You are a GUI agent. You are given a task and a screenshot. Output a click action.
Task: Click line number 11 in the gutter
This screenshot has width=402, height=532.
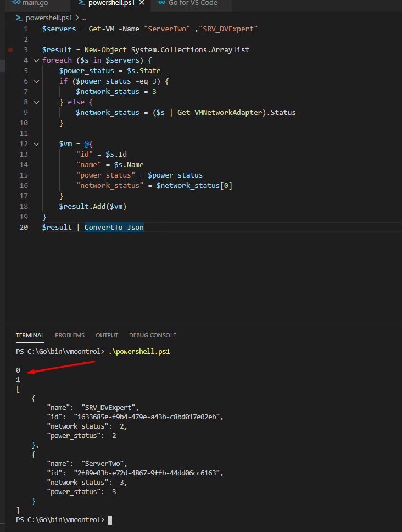point(24,134)
